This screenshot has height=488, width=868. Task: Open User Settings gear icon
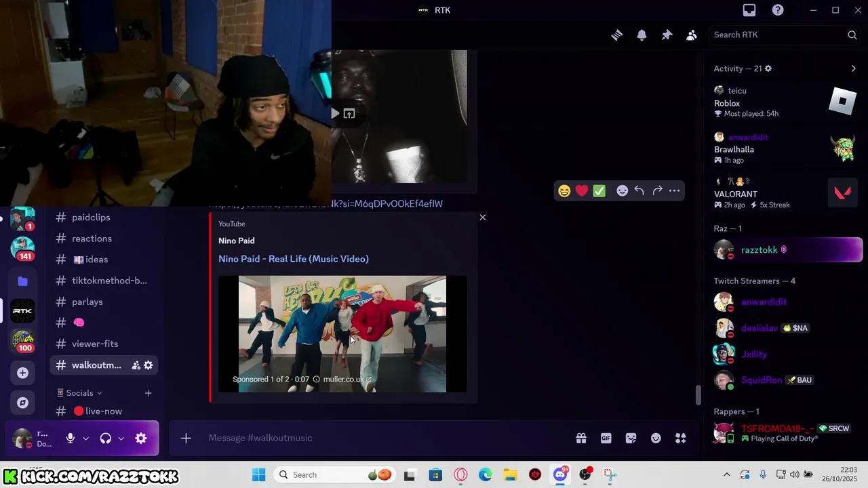[141, 439]
